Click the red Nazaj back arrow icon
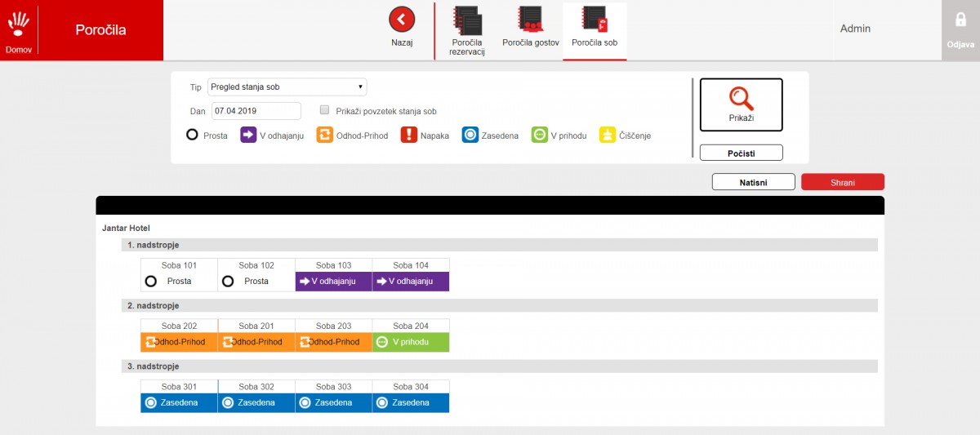The width and height of the screenshot is (980, 435). coord(401,20)
